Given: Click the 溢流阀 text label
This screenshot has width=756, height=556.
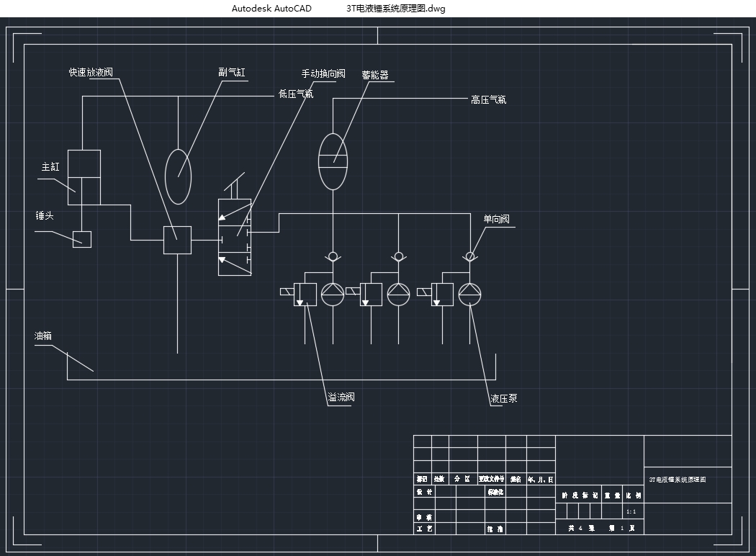Looking at the screenshot, I should [x=341, y=398].
